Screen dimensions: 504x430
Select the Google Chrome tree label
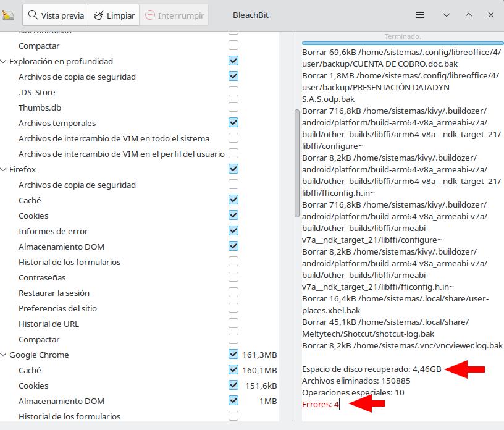[39, 355]
